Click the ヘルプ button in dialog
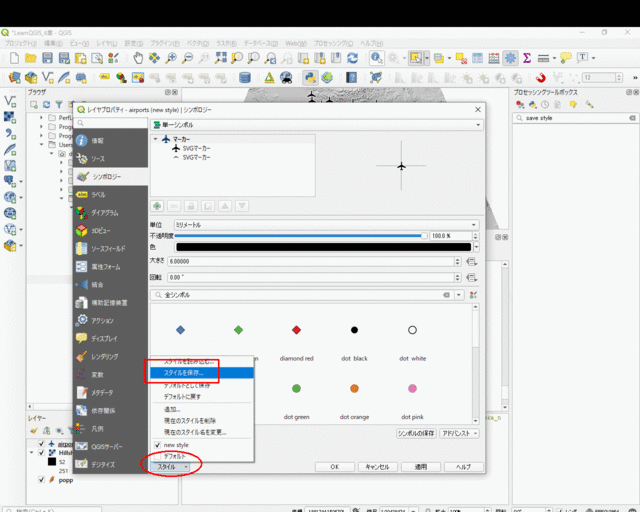 click(464, 467)
